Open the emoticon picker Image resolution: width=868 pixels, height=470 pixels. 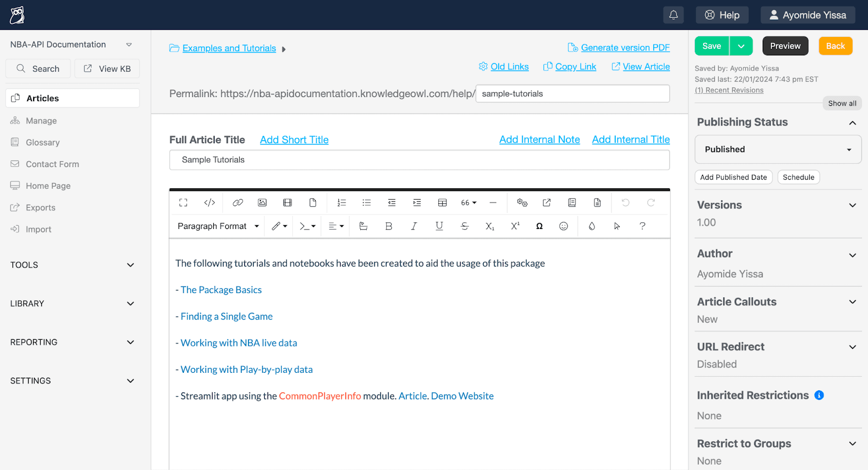[x=564, y=226]
